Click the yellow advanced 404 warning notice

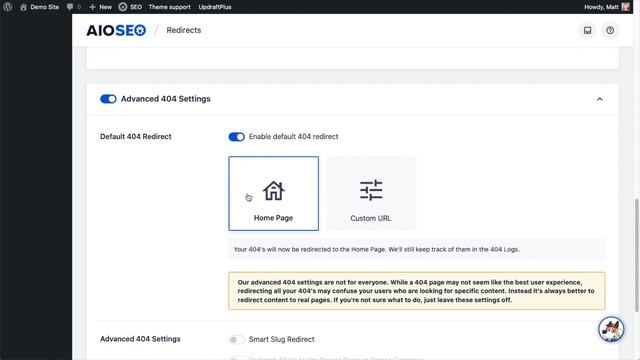click(417, 291)
